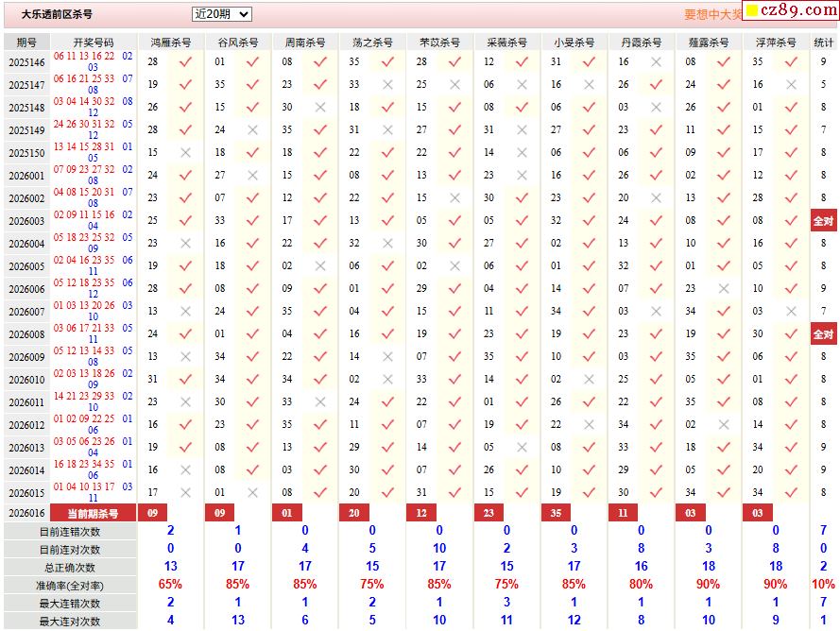Click the check mark for 鸿雁杀号 in row 2025146

[x=185, y=61]
